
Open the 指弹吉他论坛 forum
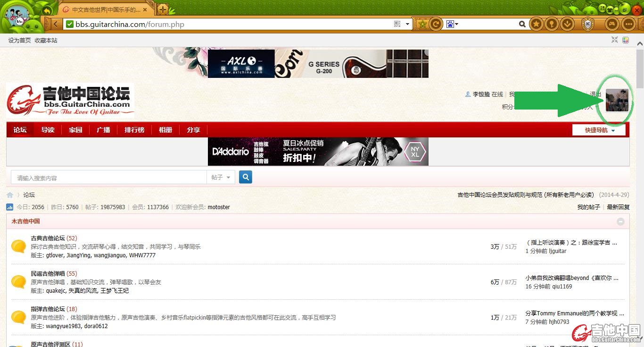click(x=48, y=309)
